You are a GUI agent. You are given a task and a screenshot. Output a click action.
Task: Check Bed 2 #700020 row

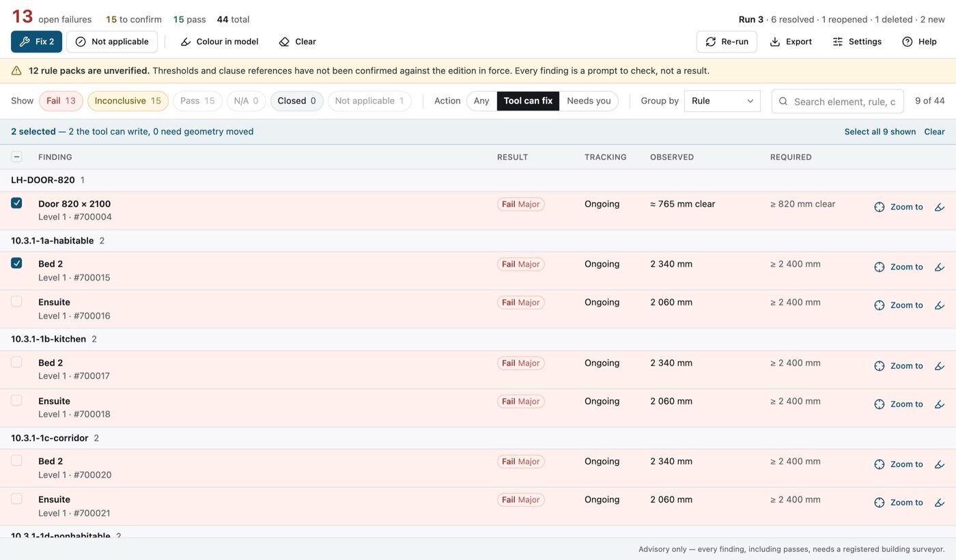point(16,460)
